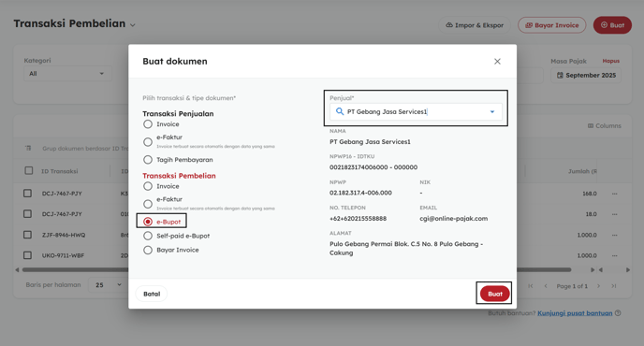Click the NPWP16 number 0021823174006000 - 000000
The height and width of the screenshot is (346, 644).
(373, 167)
